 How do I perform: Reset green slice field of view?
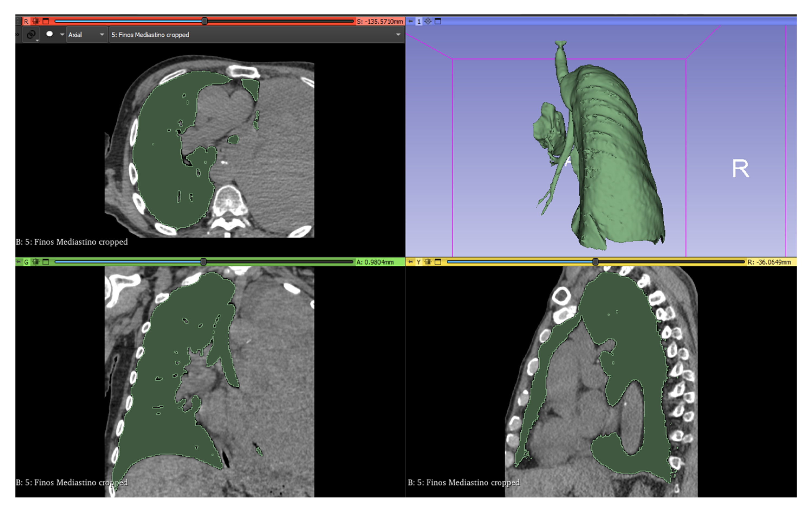pyautogui.click(x=36, y=262)
